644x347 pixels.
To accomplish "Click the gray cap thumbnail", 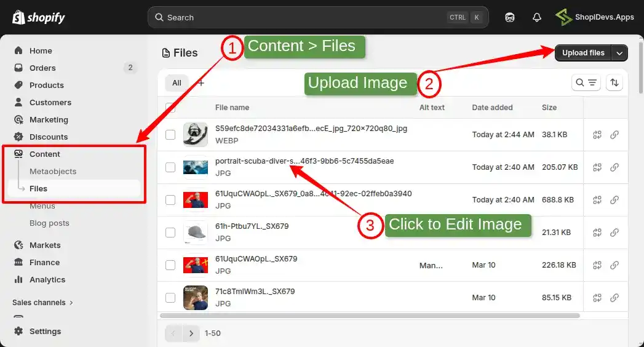I will [196, 233].
